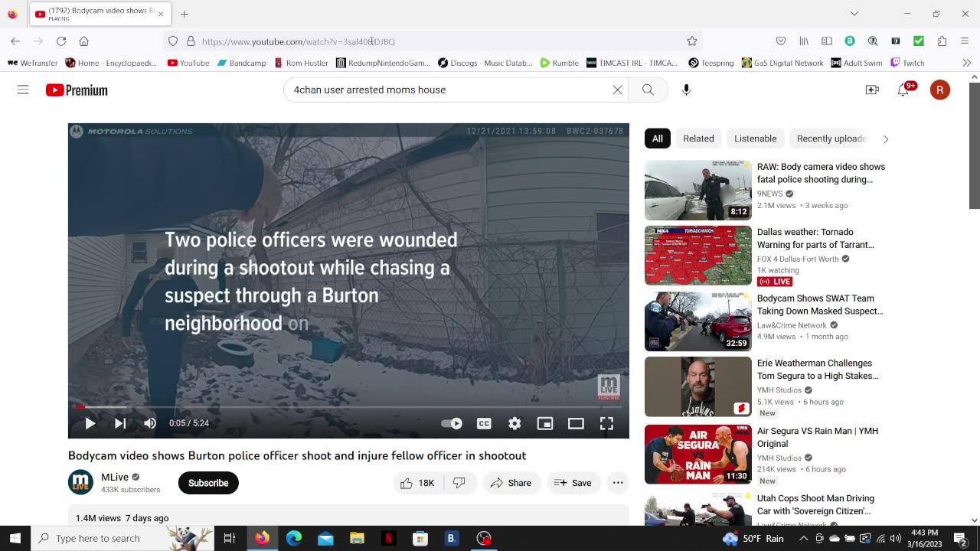
Task: Open Firefox home page
Action: [x=84, y=41]
